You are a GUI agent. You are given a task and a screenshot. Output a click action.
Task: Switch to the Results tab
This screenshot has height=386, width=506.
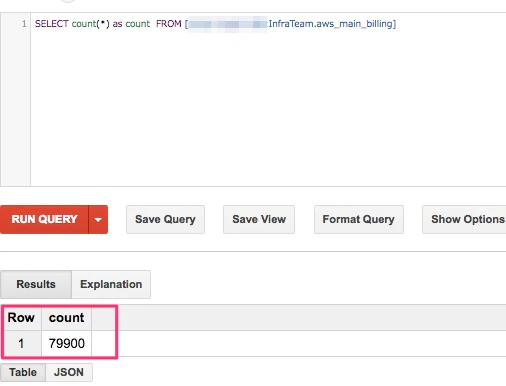pyautogui.click(x=36, y=284)
